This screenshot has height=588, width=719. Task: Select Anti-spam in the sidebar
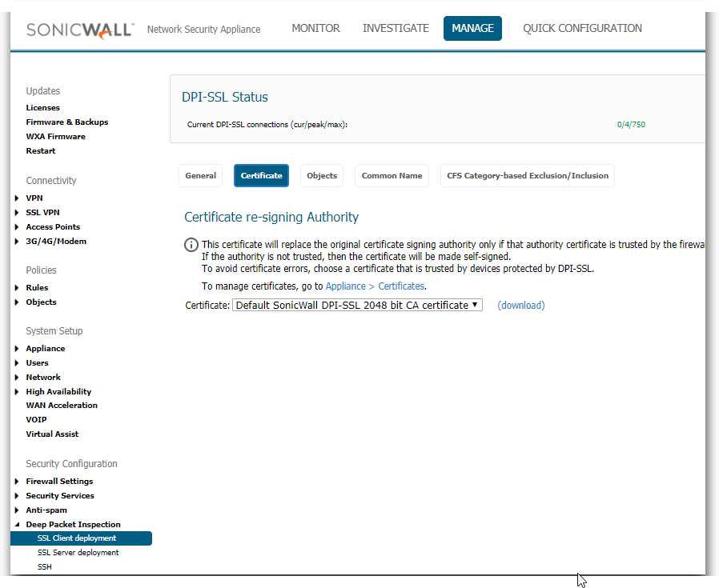[x=46, y=510]
